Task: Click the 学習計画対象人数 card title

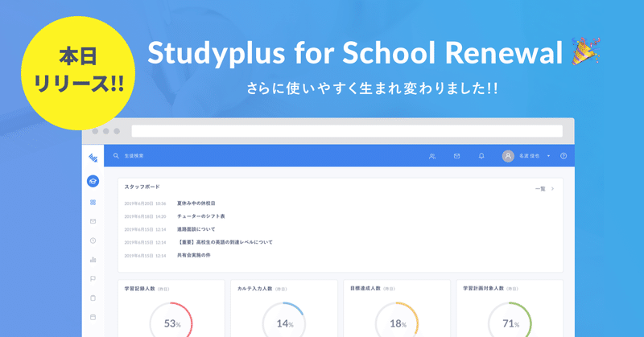Action: (x=484, y=289)
